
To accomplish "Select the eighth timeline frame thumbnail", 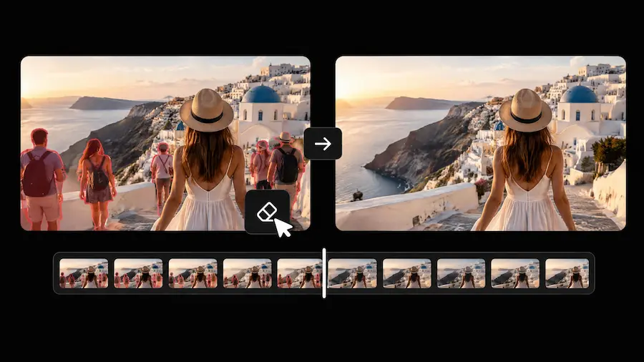I will point(462,273).
